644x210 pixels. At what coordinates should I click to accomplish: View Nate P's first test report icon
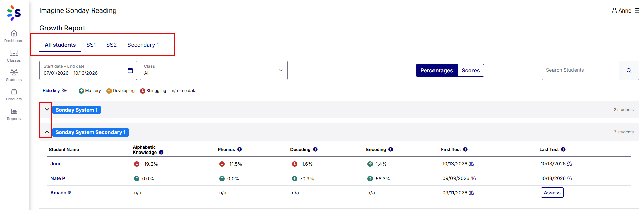[473, 178]
